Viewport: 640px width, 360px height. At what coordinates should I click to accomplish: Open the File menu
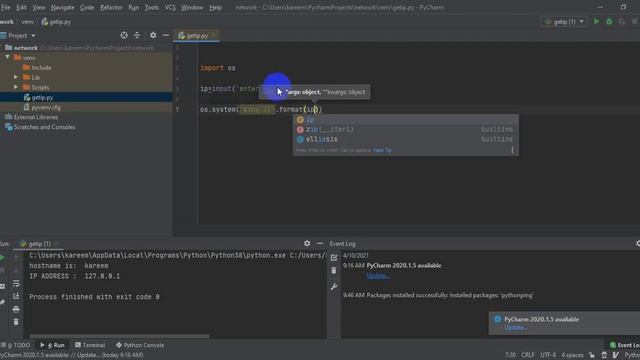click(5, 7)
